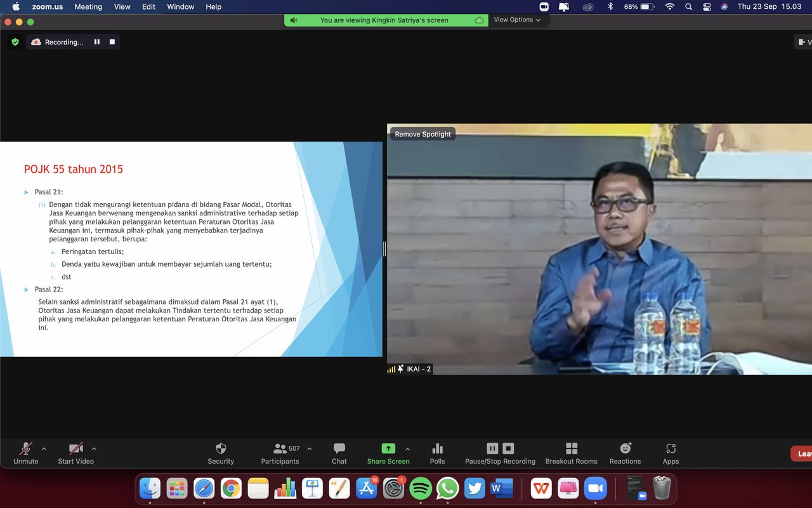Click the Kingkin Satriya screen-sharing banner
This screenshot has width=812, height=508.
(384, 20)
